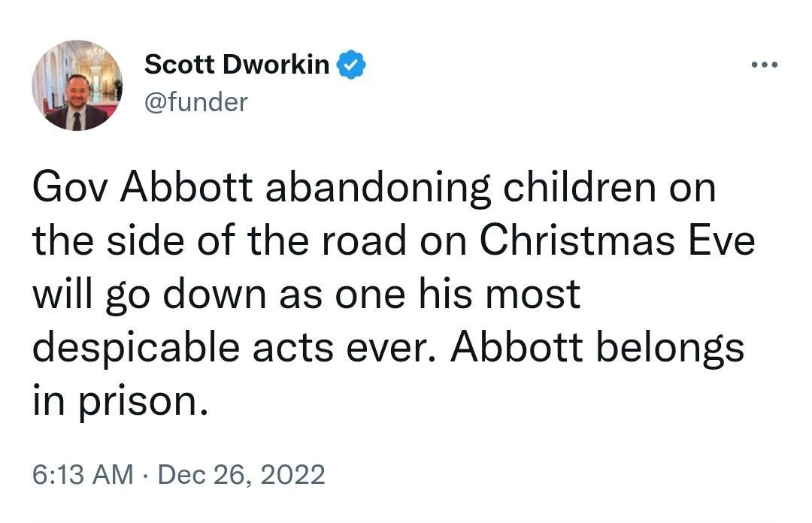Screen dimensions: 812x523
Task: Select the 6:13 AM time label
Action: point(83,473)
